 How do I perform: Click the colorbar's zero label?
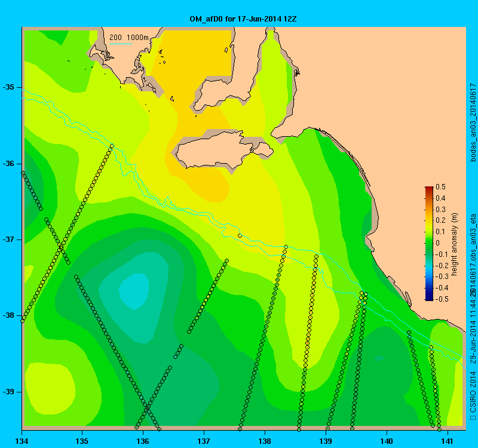pyautogui.click(x=438, y=243)
